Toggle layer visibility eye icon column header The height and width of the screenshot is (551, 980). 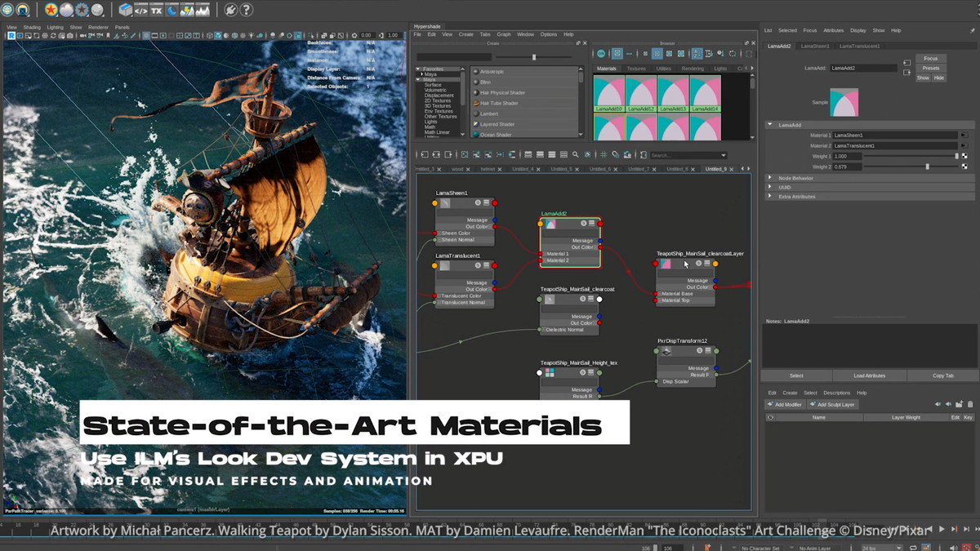pyautogui.click(x=770, y=417)
